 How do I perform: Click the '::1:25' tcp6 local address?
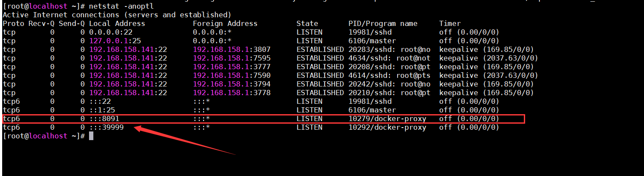pos(102,110)
